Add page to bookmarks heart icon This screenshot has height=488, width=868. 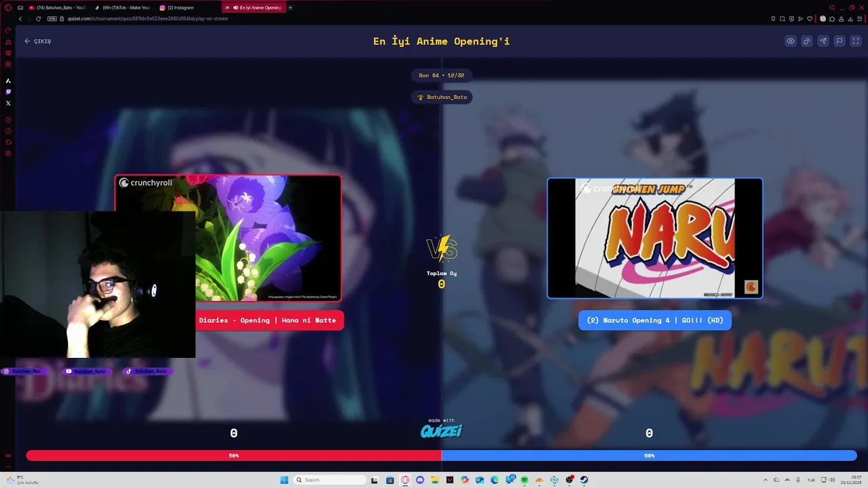tap(810, 19)
